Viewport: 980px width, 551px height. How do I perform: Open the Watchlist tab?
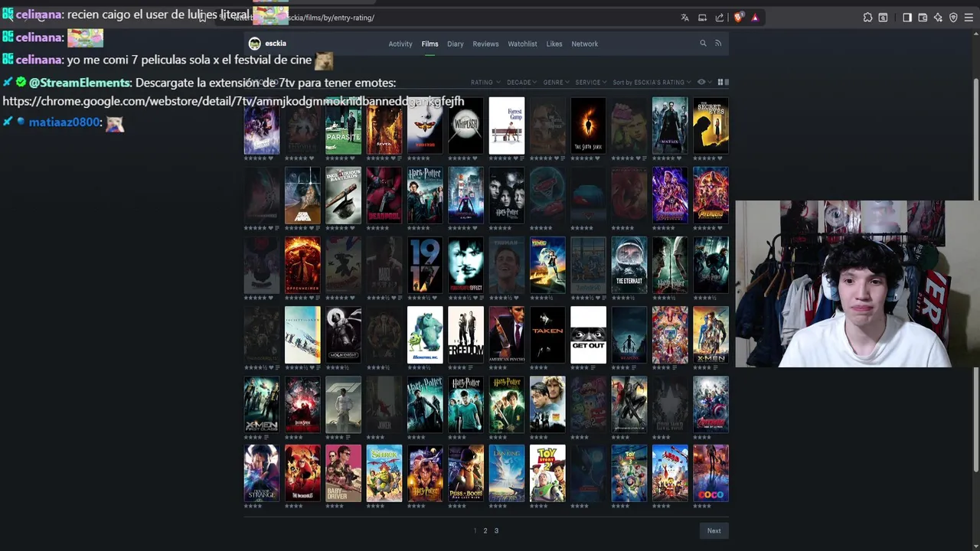click(x=522, y=44)
